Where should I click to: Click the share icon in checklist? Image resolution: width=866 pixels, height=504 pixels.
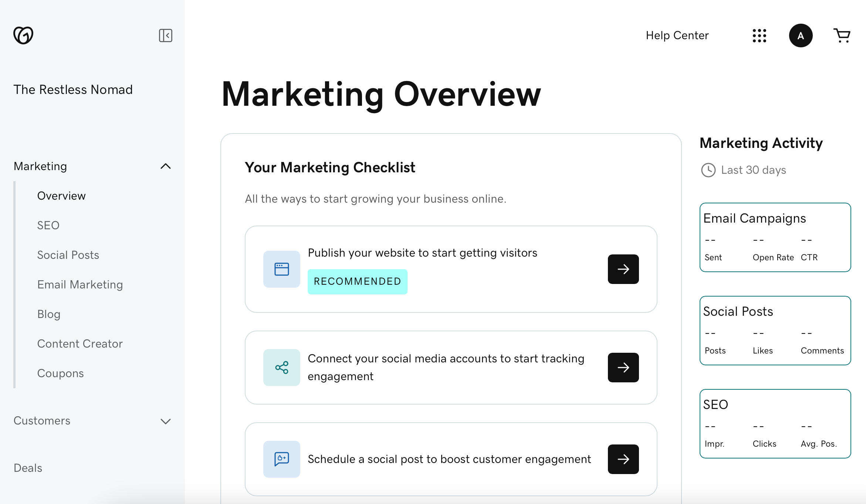[282, 368]
